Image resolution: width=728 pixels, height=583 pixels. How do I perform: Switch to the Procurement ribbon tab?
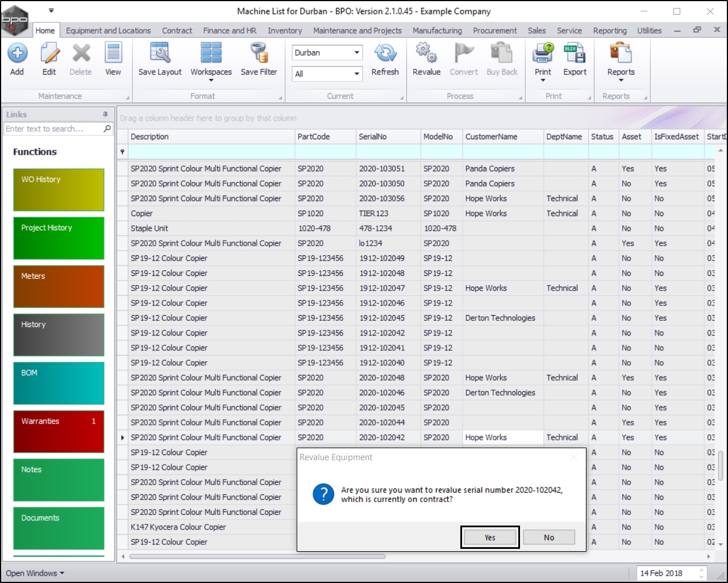tap(494, 31)
